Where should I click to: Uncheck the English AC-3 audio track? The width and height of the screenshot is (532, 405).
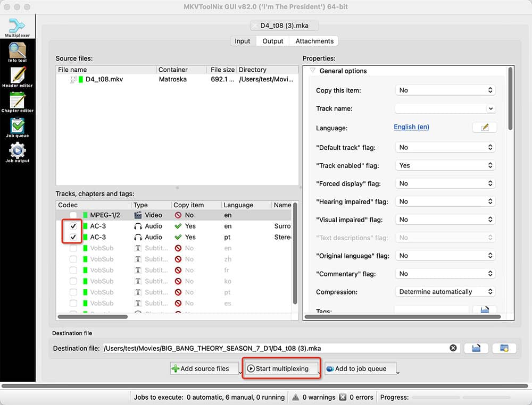pos(73,226)
